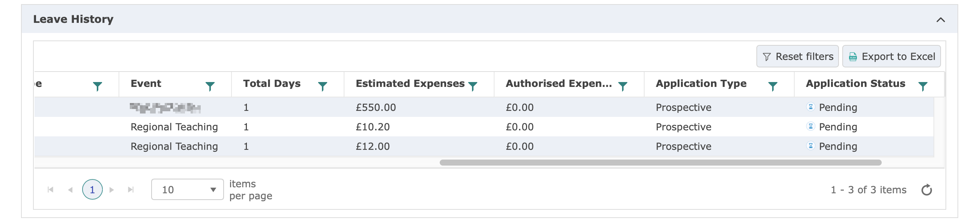Open the Event column filter icon

tap(210, 86)
